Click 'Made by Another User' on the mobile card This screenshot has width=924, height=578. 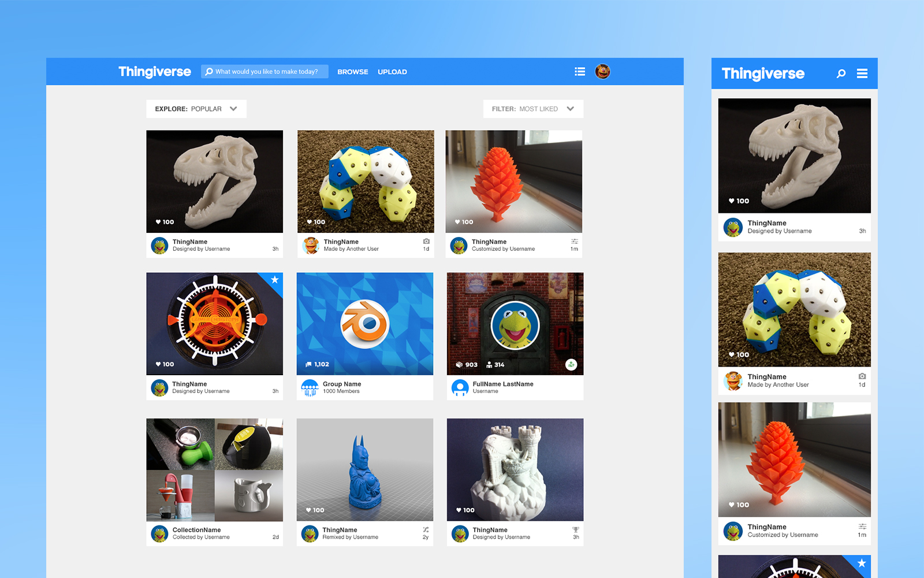click(778, 385)
